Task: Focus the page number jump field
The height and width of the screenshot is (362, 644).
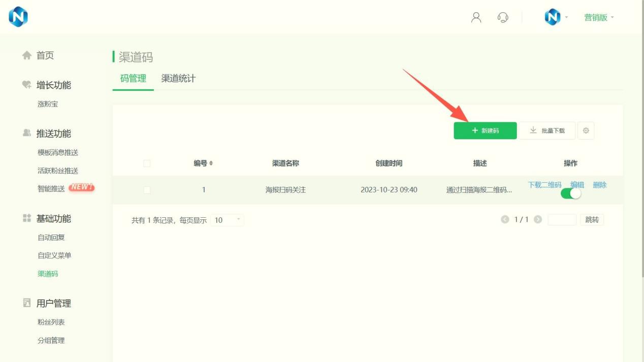Action: click(562, 219)
